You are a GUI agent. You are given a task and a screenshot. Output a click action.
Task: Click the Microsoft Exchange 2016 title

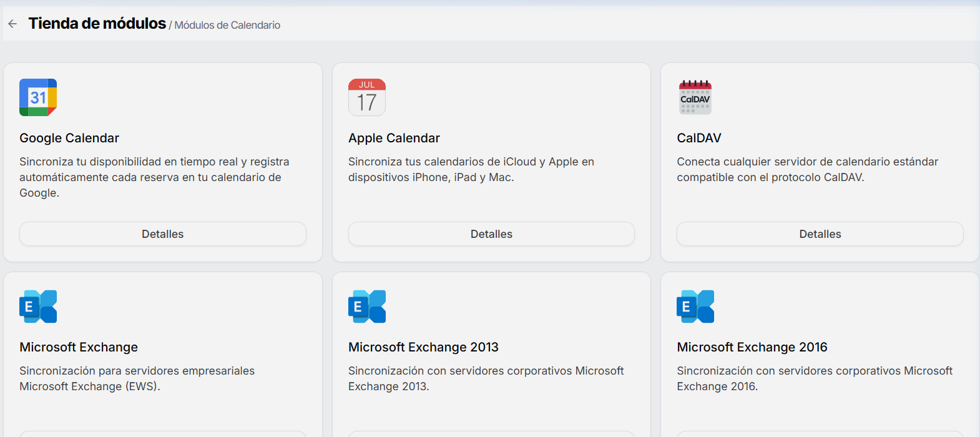pos(752,347)
